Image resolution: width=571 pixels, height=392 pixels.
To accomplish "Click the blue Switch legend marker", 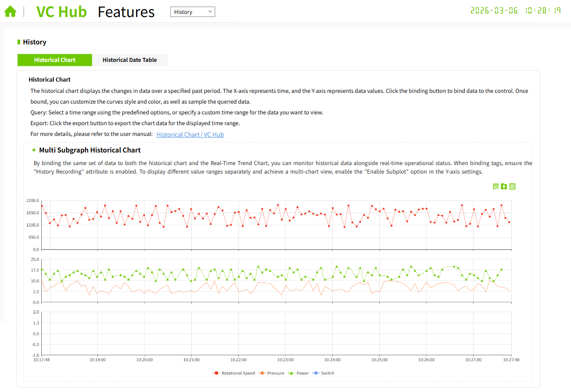I will pyautogui.click(x=316, y=373).
